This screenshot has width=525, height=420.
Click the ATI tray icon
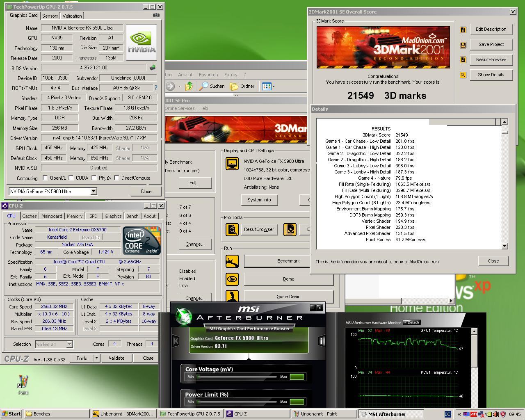[x=474, y=414]
